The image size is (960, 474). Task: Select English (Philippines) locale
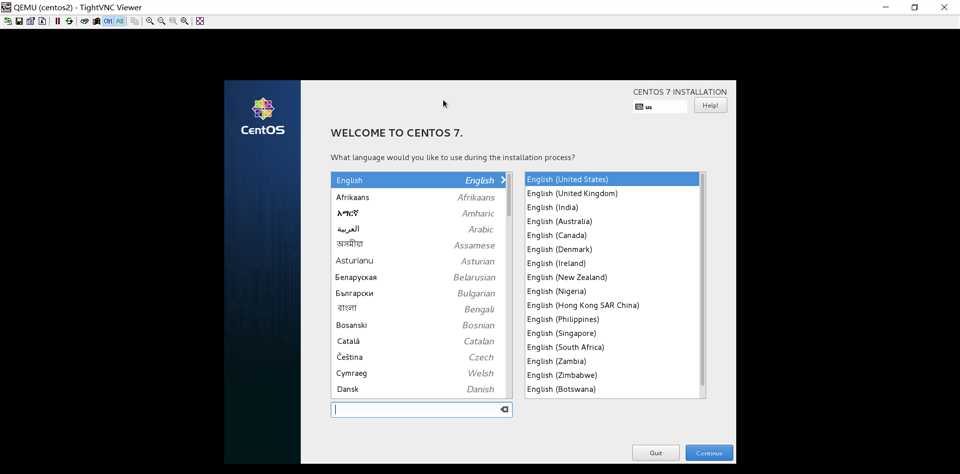click(x=612, y=319)
